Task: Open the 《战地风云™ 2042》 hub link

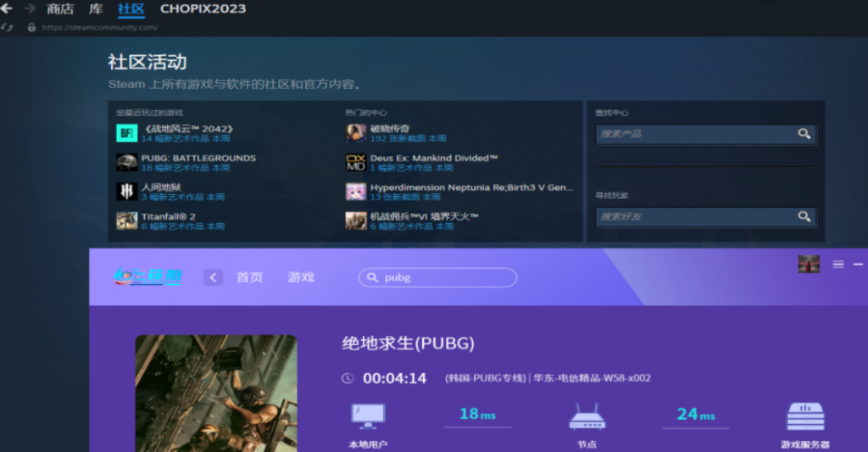Action: pos(187,129)
